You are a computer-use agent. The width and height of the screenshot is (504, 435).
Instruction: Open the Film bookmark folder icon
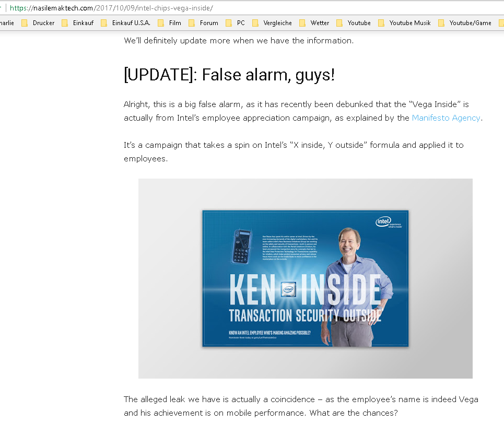click(x=161, y=23)
